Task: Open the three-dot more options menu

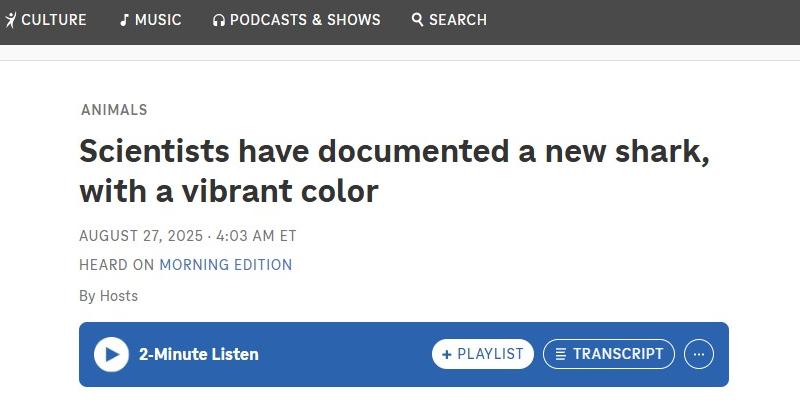Action: [x=699, y=354]
